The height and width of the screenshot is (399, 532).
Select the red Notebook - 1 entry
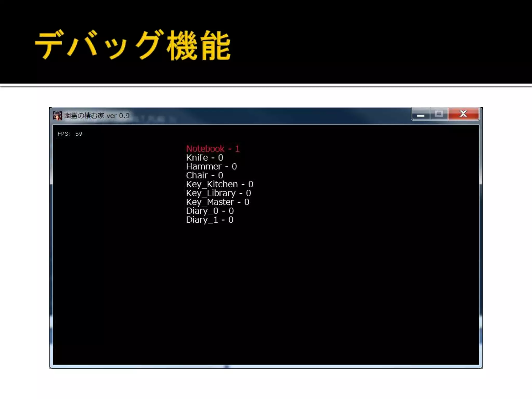pos(212,149)
